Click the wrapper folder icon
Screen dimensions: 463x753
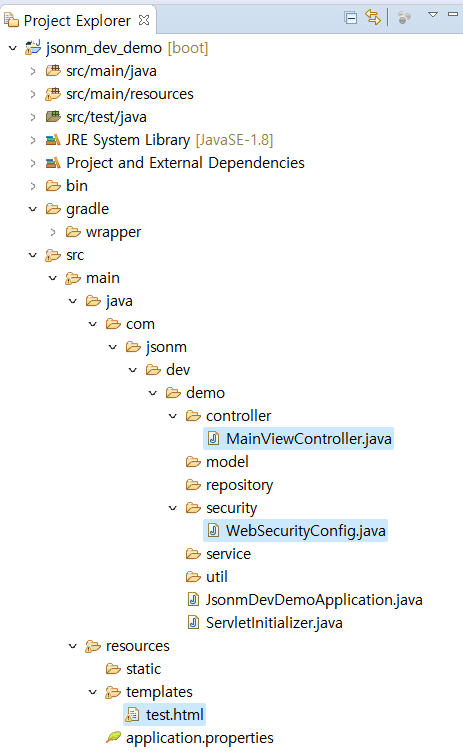(x=73, y=232)
